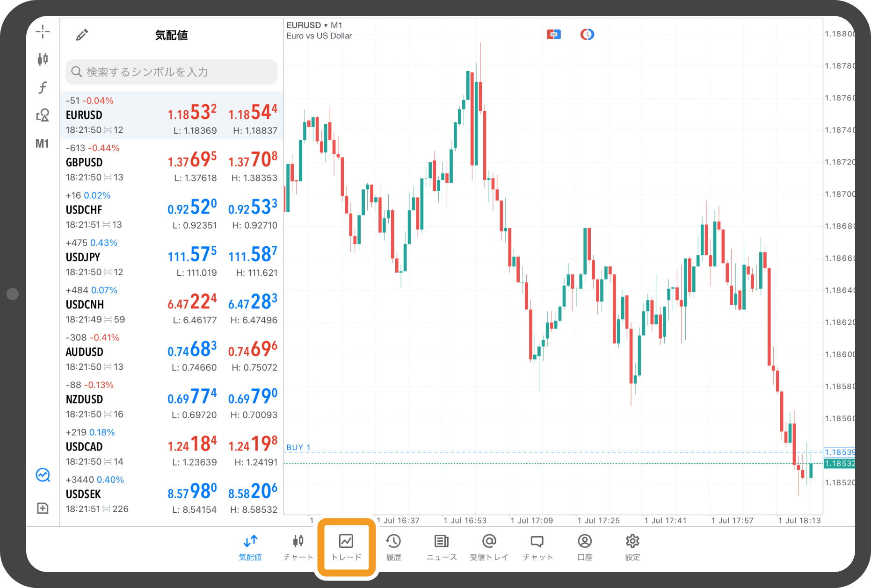Open chart type candlestick settings icon
Image resolution: width=871 pixels, height=588 pixels.
(43, 59)
